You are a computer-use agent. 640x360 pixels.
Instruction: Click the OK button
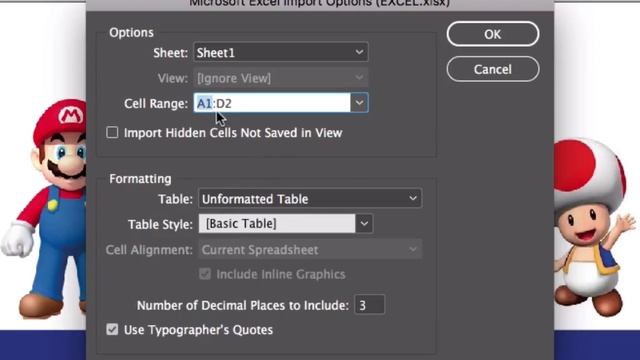[x=493, y=34]
